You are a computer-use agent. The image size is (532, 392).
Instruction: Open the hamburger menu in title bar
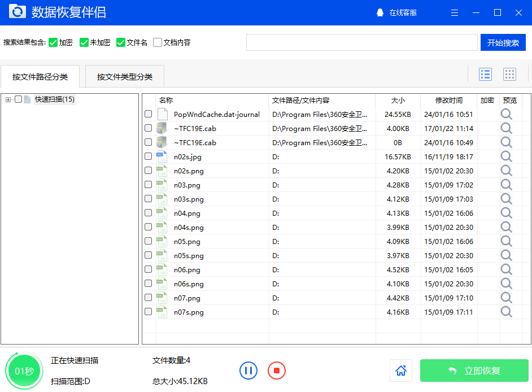455,12
